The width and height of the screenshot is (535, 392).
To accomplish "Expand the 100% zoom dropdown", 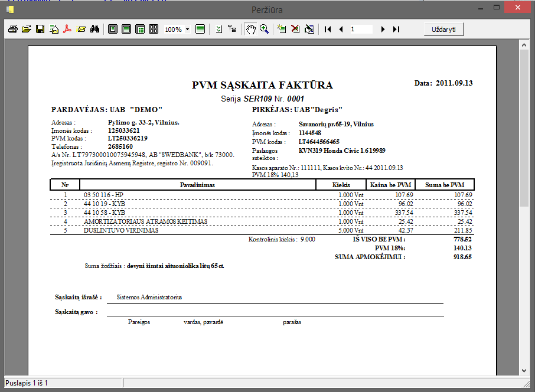I will coord(187,29).
